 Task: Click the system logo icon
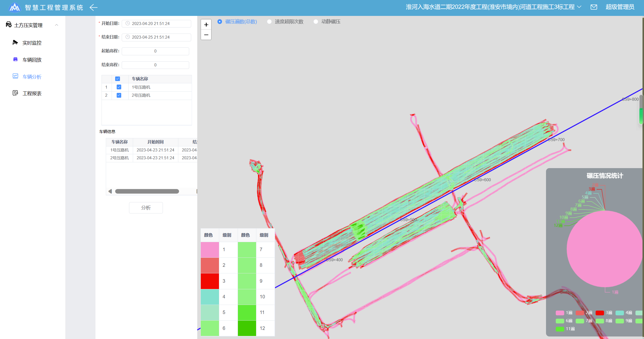click(15, 8)
